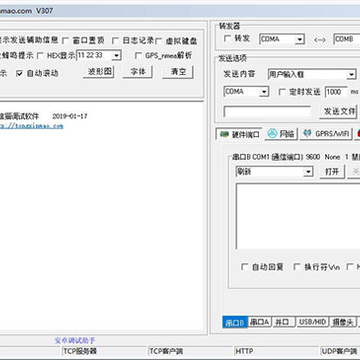The image size is (360, 360).
Task: Select the 串口B bottom tab
Action: point(235,322)
